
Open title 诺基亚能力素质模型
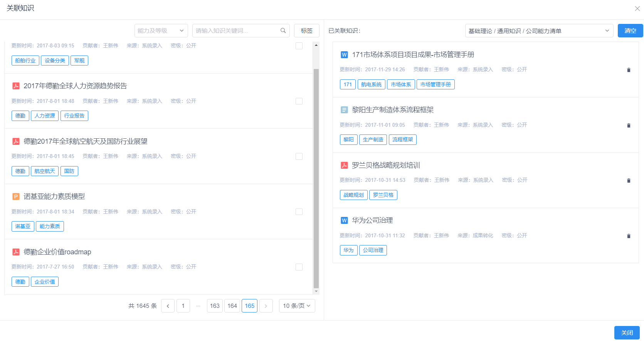click(54, 197)
